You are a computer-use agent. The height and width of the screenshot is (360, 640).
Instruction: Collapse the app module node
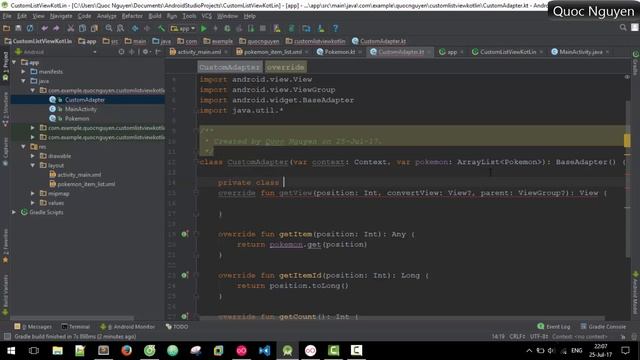click(14, 62)
